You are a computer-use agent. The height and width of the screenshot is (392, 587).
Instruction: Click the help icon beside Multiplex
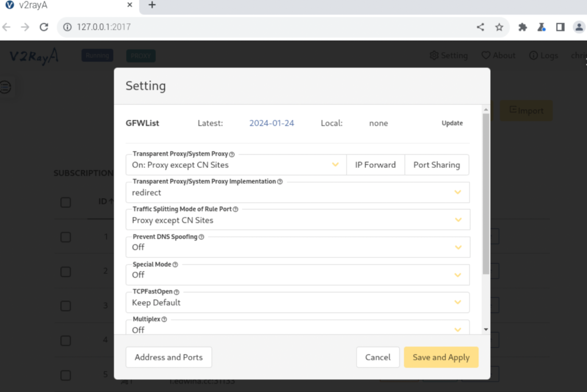click(164, 319)
